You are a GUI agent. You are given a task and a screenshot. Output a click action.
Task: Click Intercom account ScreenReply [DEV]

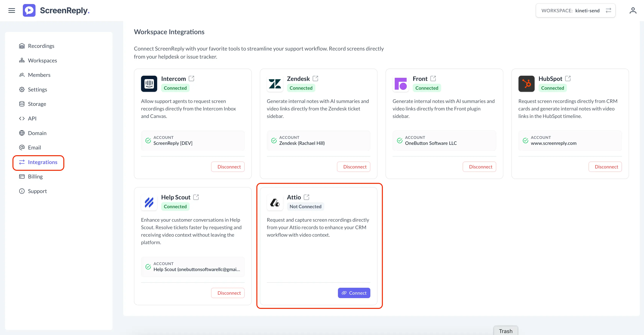click(x=193, y=141)
